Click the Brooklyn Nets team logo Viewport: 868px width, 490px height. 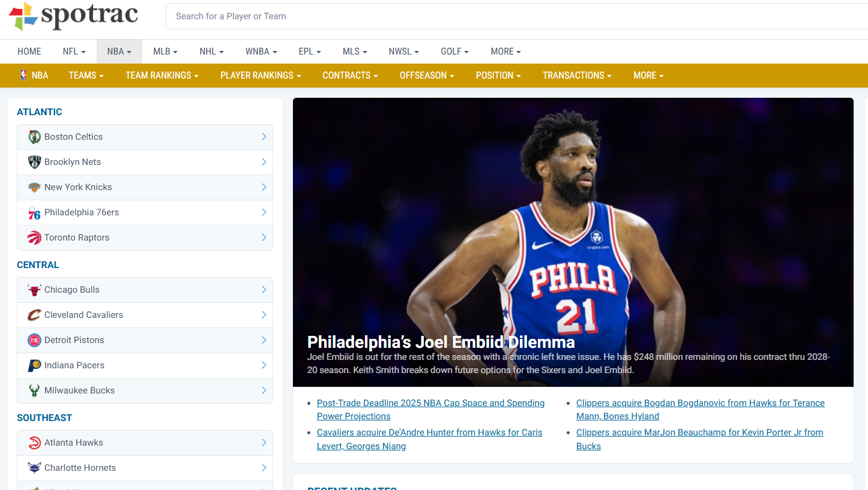[x=34, y=162]
